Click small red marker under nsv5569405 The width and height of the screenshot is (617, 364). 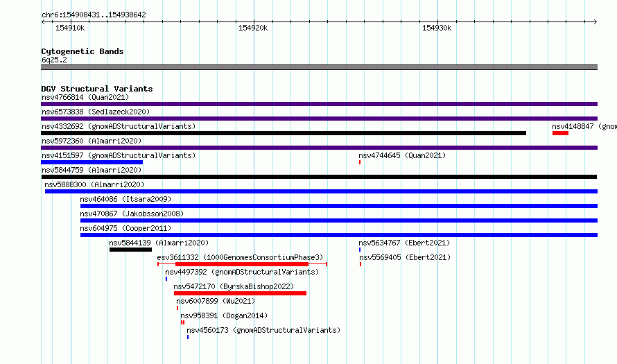[360, 264]
